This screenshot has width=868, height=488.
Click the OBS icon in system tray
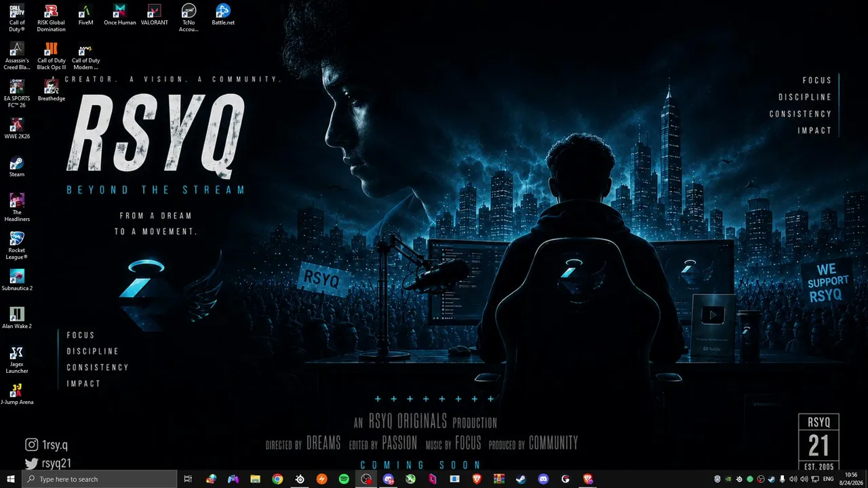click(x=761, y=479)
